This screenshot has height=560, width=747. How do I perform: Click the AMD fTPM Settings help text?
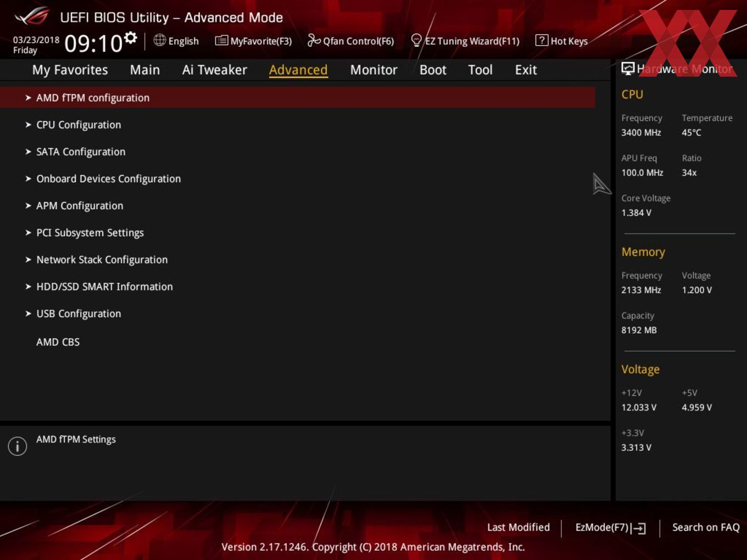point(76,439)
